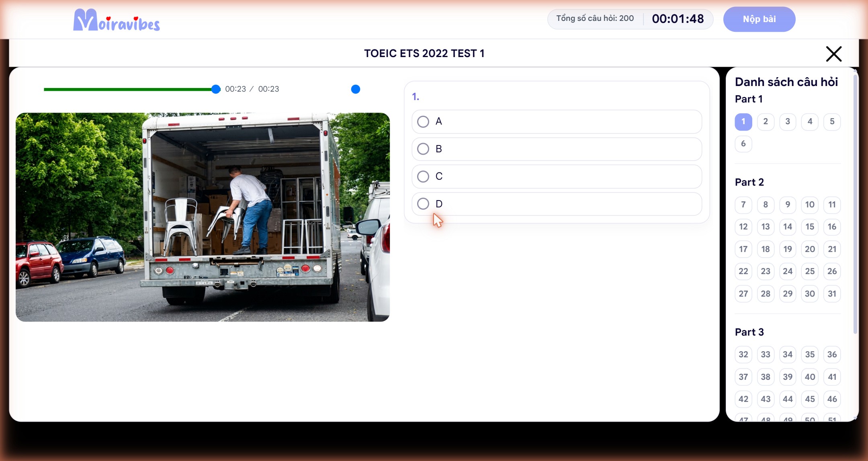Go to question 7 in Part 2
The image size is (868, 461).
(x=743, y=205)
